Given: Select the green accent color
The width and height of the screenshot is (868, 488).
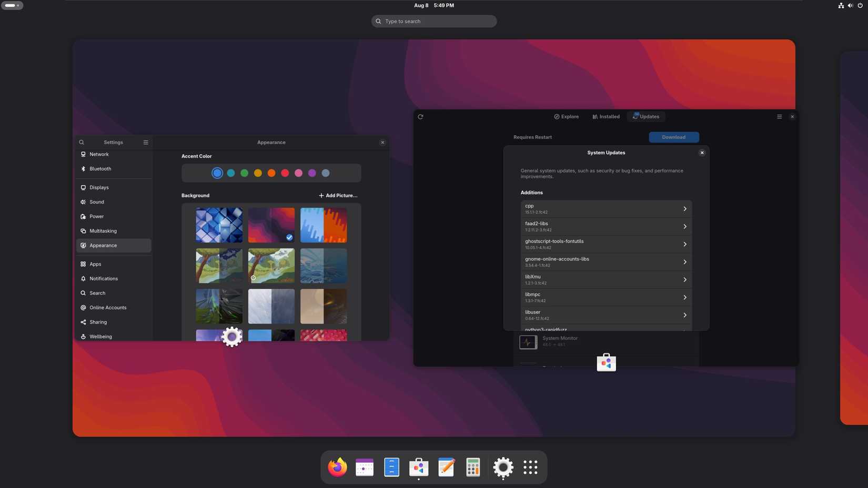Looking at the screenshot, I should [x=244, y=172].
